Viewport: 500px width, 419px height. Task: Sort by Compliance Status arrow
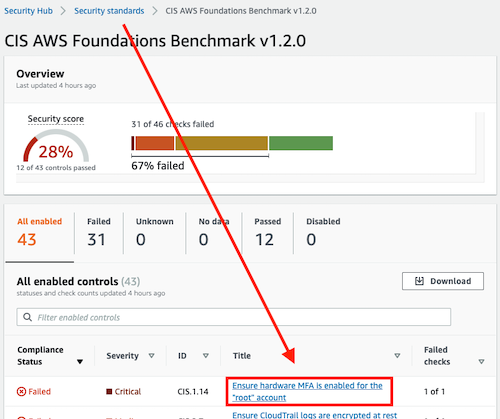(80, 362)
